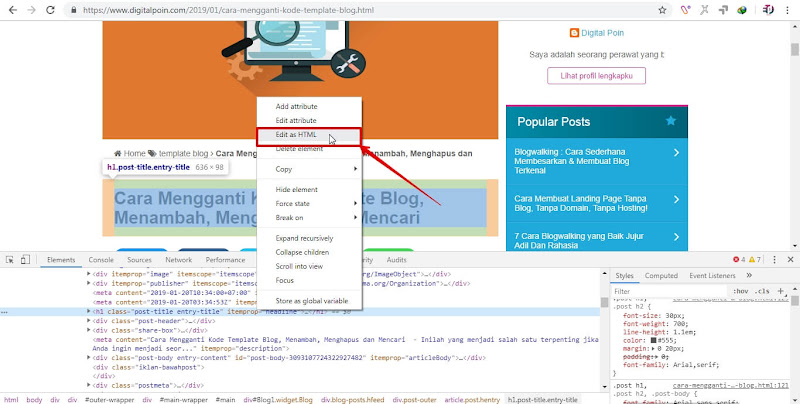Expand the div class postmeta node
The height and width of the screenshot is (404, 800).
pos(89,385)
